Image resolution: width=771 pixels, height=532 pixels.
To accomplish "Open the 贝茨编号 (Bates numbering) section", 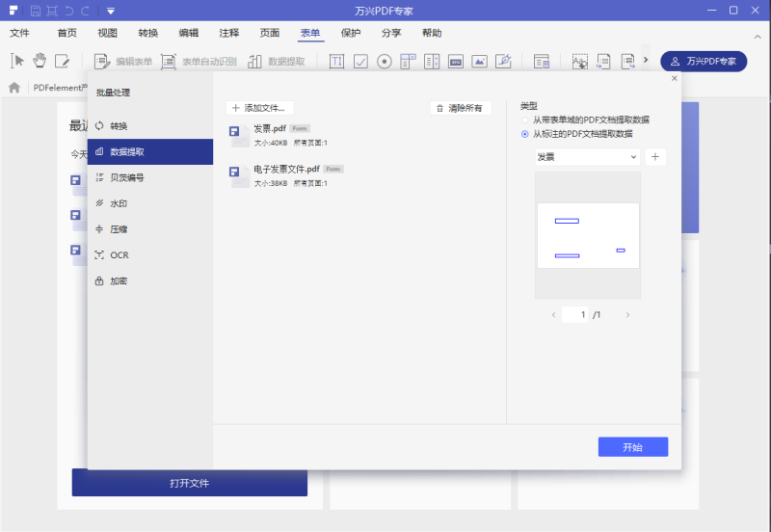I will (x=126, y=177).
